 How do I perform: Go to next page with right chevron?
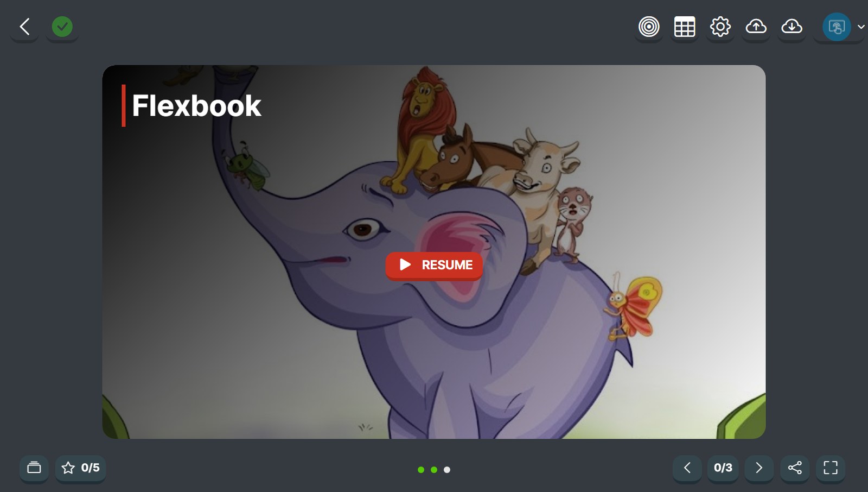point(759,468)
